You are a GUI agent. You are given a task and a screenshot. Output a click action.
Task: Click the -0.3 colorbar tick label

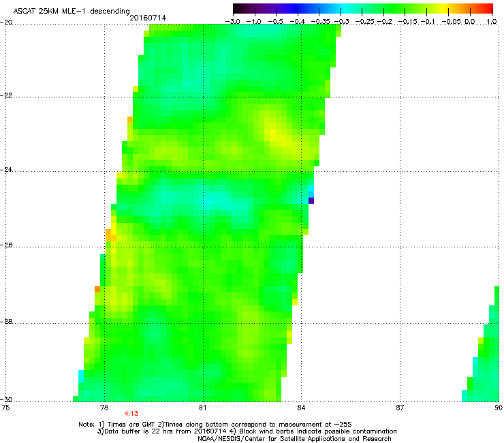pyautogui.click(x=342, y=22)
